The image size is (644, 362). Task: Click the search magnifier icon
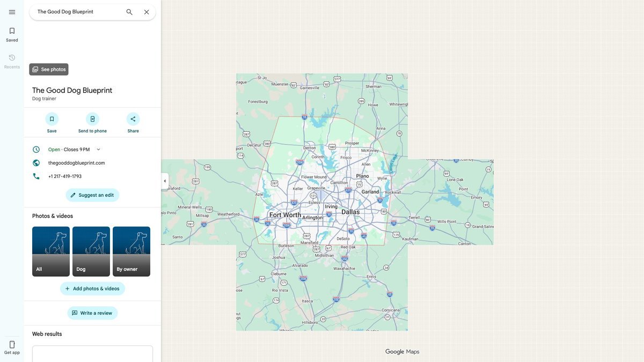(129, 12)
